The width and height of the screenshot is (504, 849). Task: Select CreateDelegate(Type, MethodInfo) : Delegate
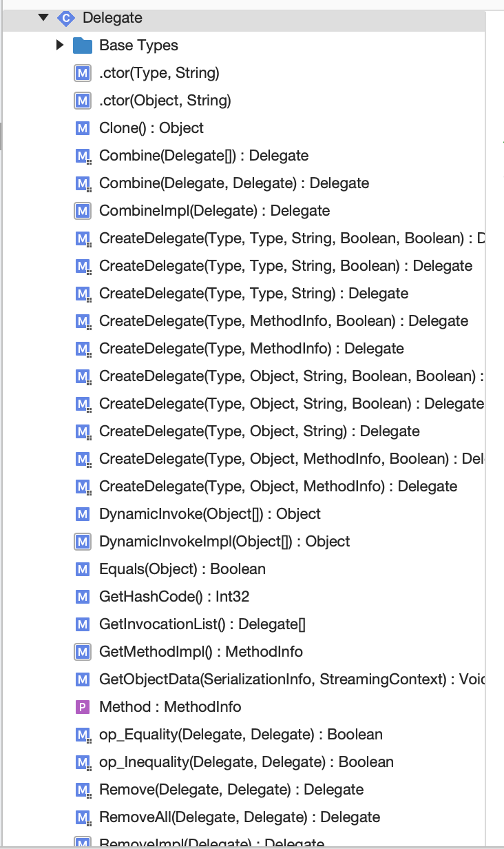pos(251,349)
